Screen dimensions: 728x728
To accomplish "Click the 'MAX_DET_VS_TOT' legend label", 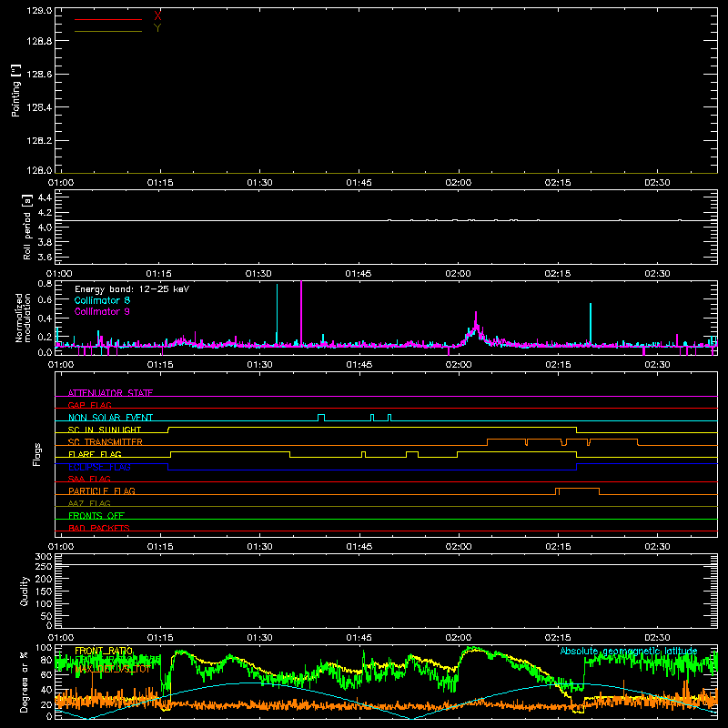I will coord(112,669).
